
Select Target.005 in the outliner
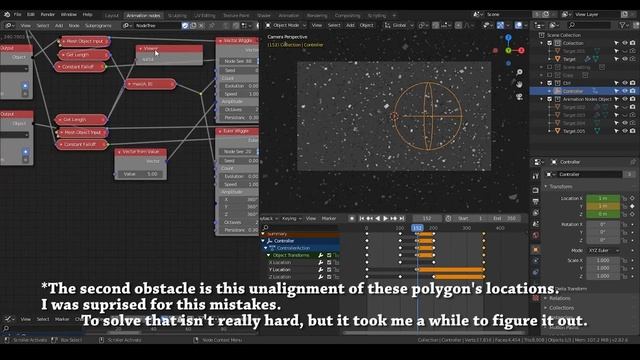574,131
